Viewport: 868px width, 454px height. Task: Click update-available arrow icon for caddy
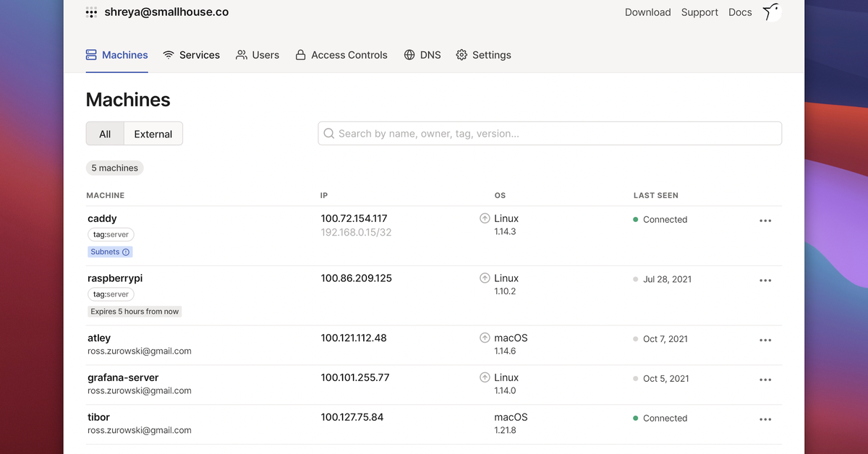coord(485,218)
